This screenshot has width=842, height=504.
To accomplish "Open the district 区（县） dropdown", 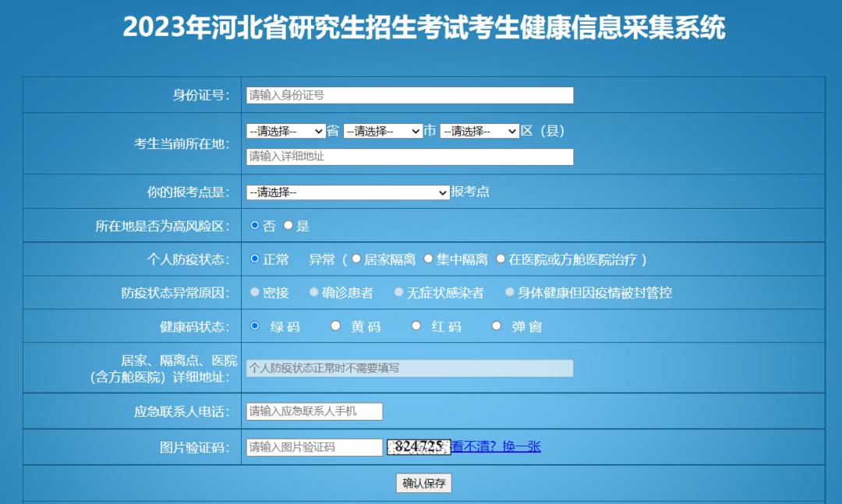I will click(479, 130).
